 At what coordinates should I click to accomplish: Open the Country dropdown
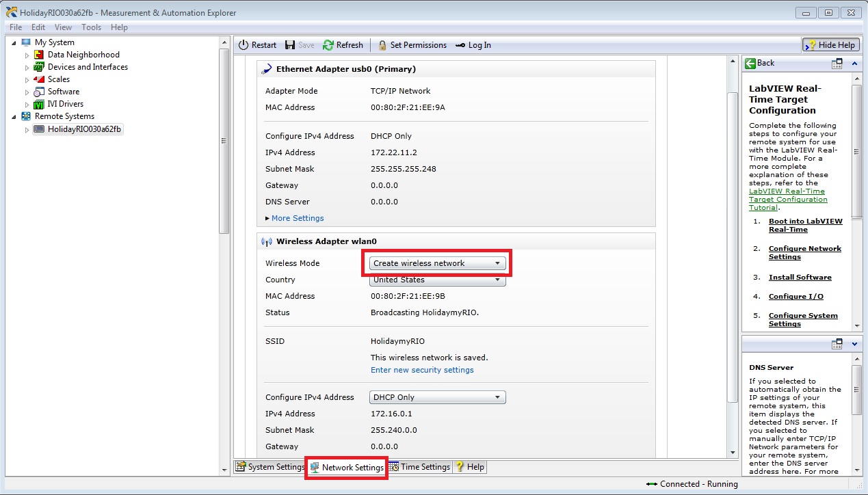[437, 280]
